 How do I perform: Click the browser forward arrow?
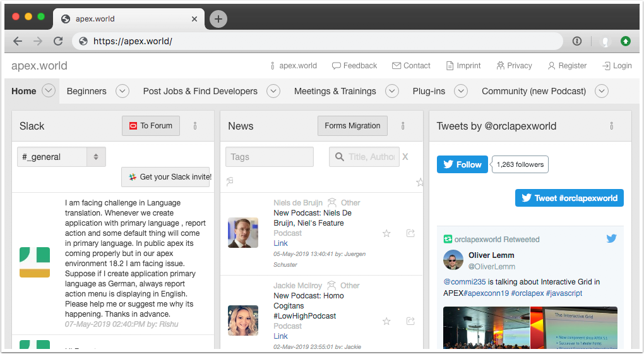[x=38, y=41]
